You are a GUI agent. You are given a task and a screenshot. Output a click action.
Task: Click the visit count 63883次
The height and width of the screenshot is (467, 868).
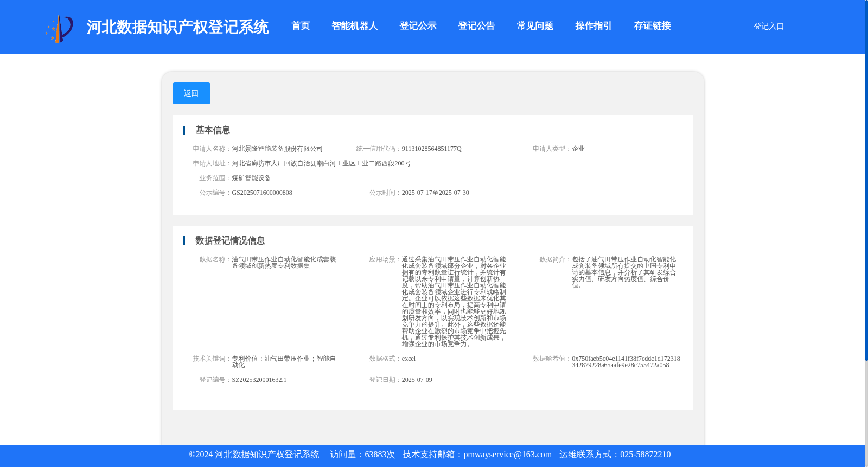tap(380, 455)
